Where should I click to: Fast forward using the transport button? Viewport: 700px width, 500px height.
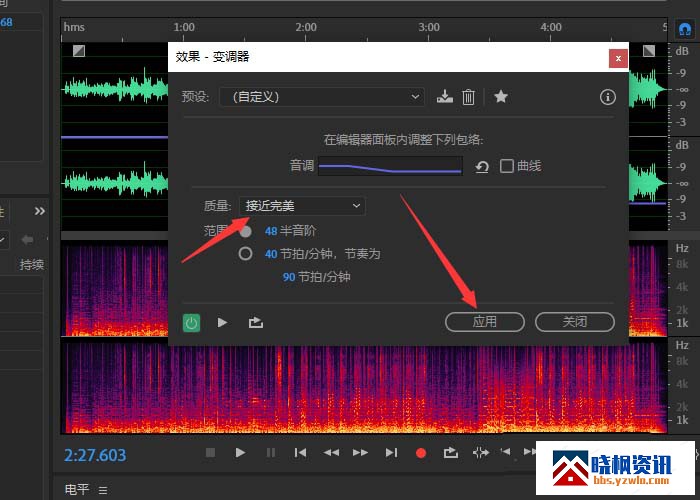(x=360, y=453)
